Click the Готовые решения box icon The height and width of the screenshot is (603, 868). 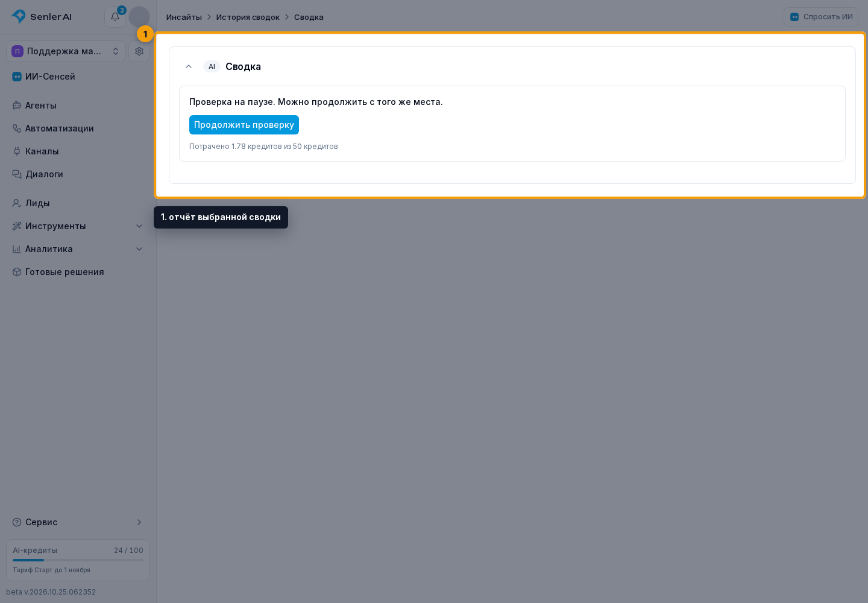click(17, 272)
